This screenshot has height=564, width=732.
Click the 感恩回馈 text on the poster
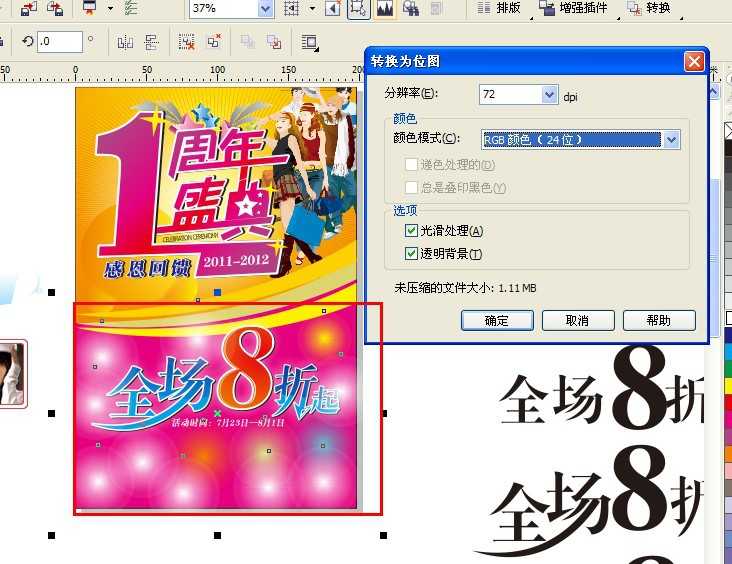click(148, 268)
